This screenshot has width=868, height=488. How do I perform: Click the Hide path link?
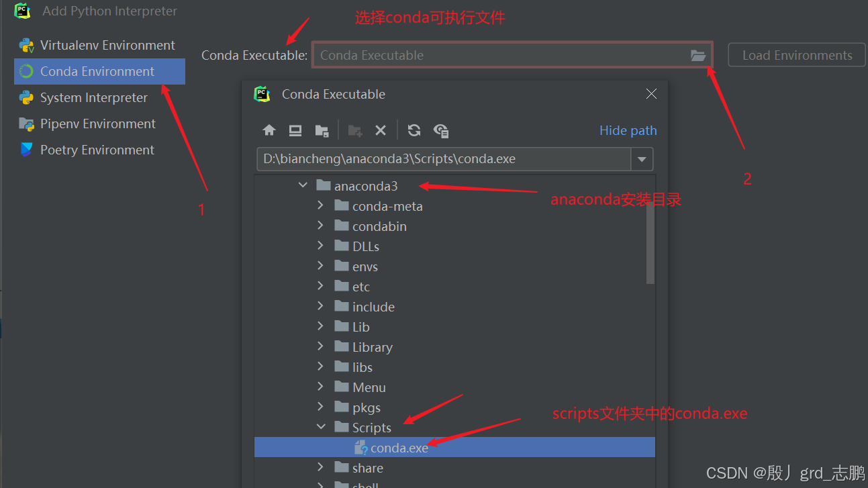628,130
